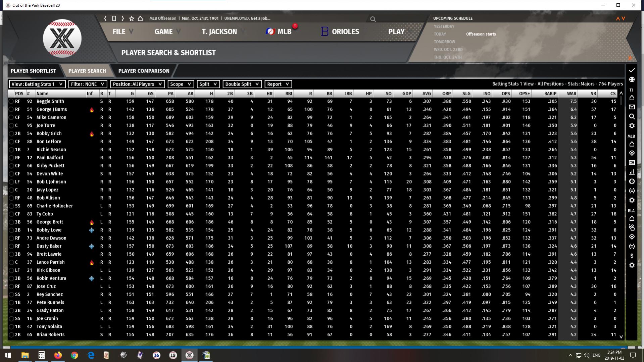Go to home screen via house icon in top bar

140,18
